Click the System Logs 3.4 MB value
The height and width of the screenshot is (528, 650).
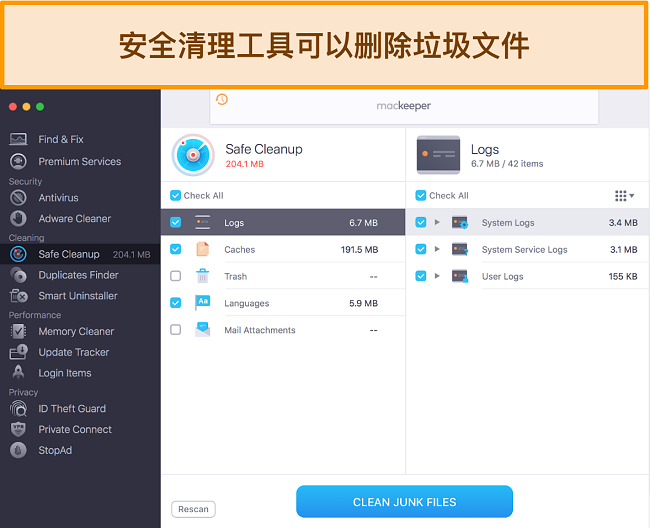click(623, 223)
